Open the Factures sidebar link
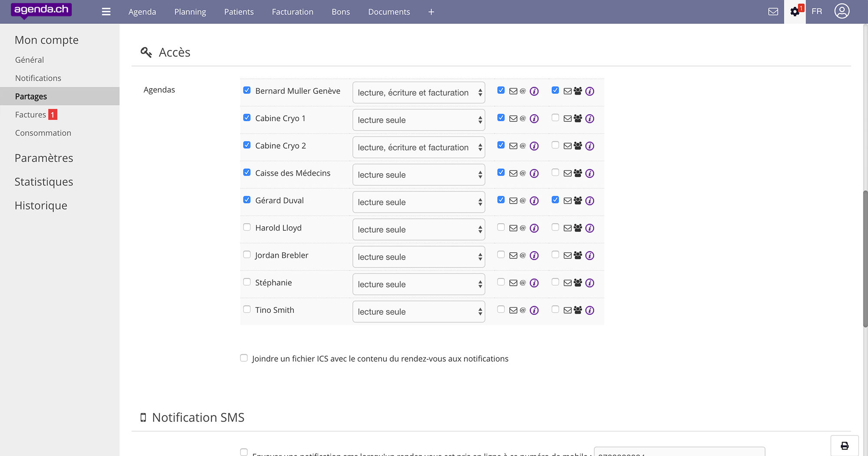Viewport: 868px width, 456px height. pos(30,115)
